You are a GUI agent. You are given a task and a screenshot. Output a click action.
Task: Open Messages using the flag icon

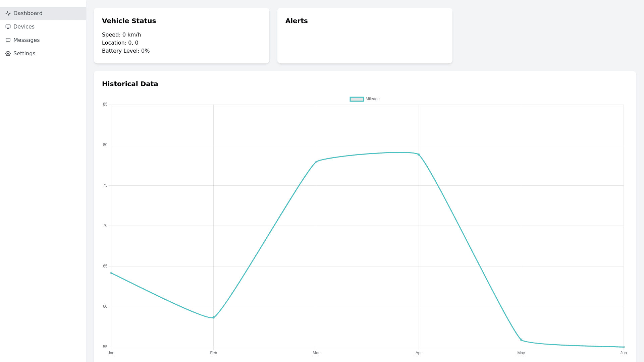point(8,40)
